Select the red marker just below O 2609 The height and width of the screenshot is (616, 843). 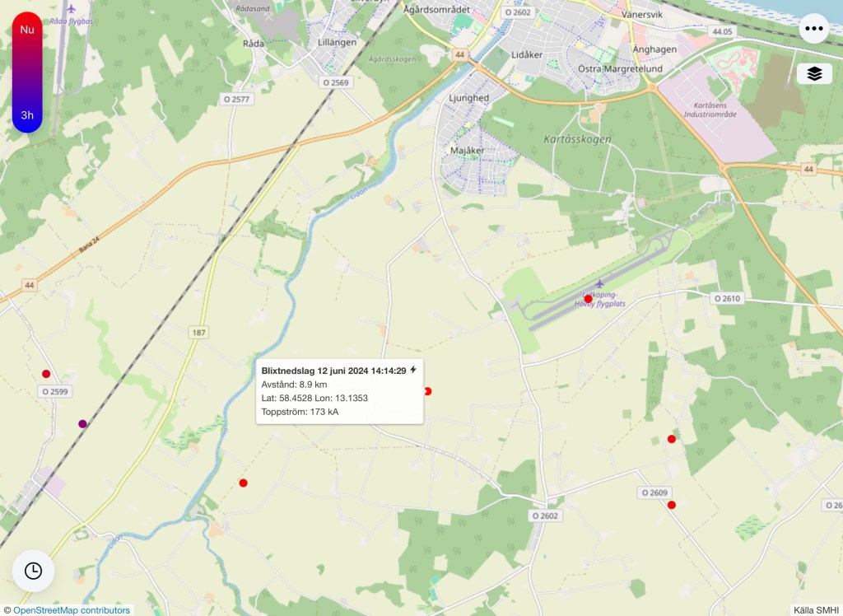672,505
